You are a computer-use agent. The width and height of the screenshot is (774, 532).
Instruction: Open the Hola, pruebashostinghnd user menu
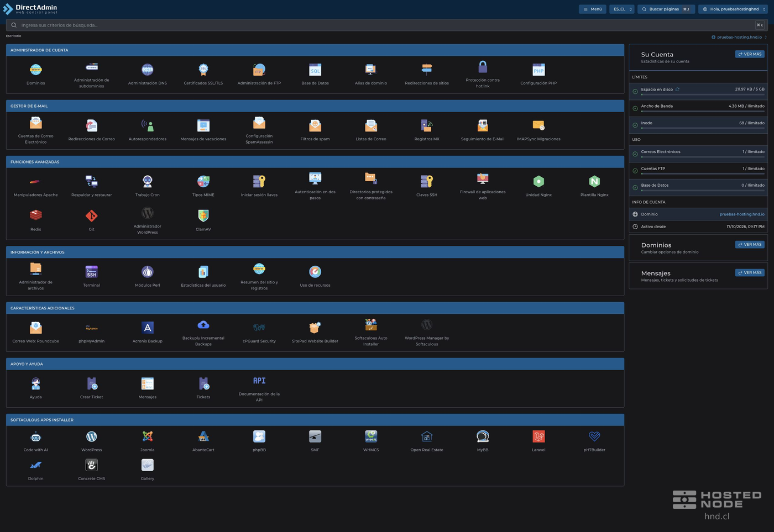(733, 9)
